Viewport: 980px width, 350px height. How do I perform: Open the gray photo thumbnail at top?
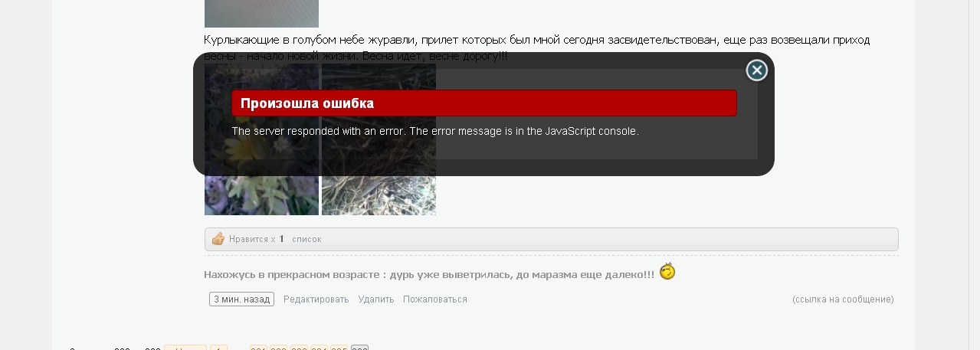pos(261,13)
